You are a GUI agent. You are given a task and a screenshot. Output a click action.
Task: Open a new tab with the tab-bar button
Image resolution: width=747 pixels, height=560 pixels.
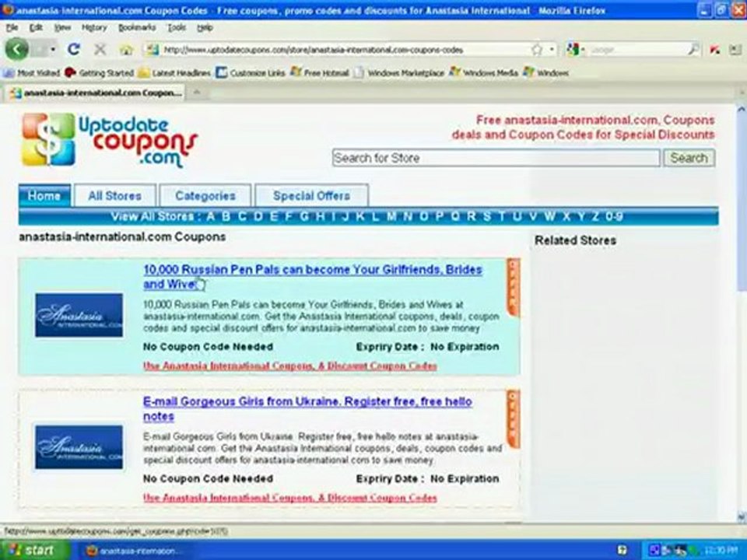[196, 93]
